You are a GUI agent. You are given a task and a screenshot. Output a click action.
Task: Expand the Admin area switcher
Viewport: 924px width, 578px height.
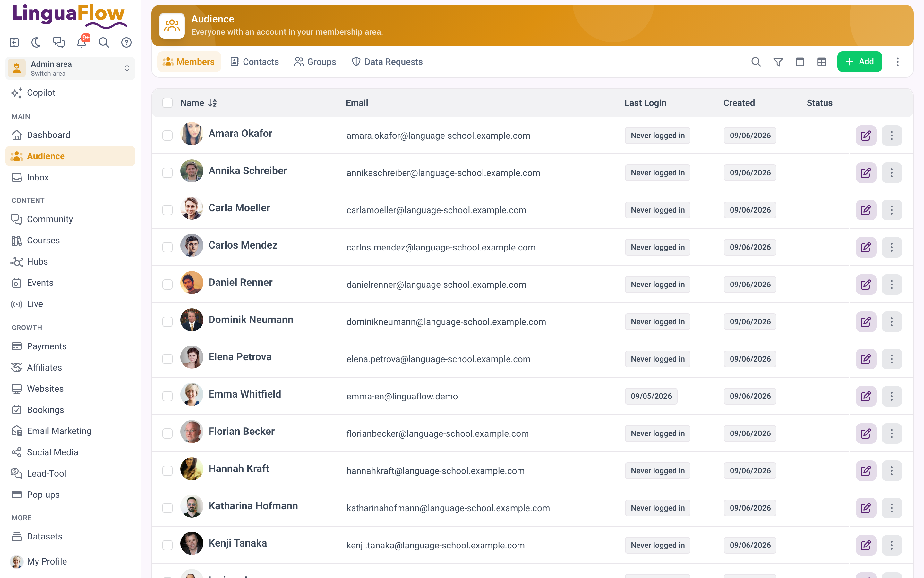click(70, 68)
